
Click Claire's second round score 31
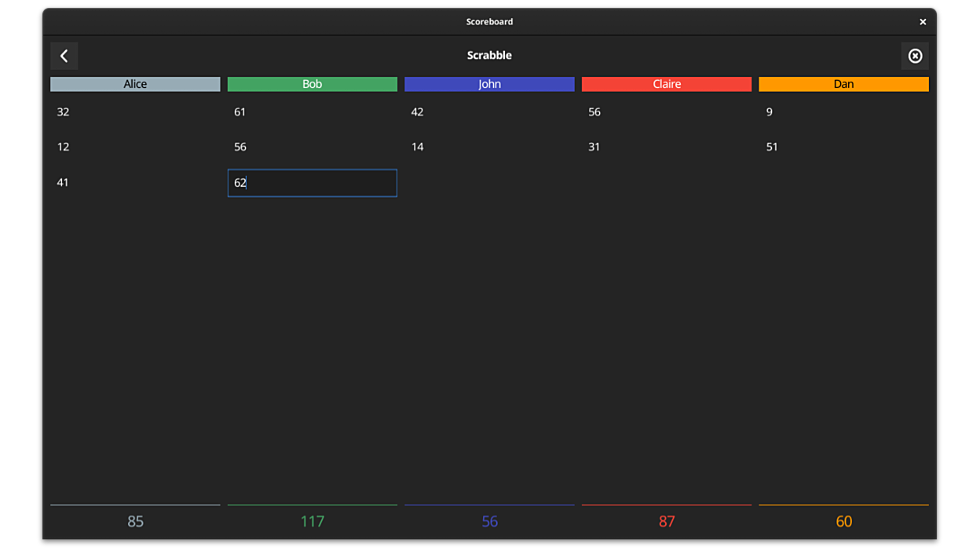[594, 147]
